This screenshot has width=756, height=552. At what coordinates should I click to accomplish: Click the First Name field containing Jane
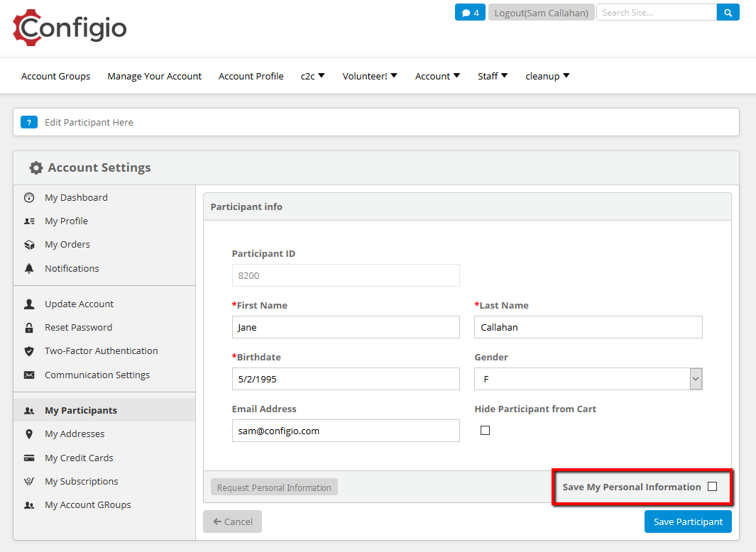coord(346,327)
